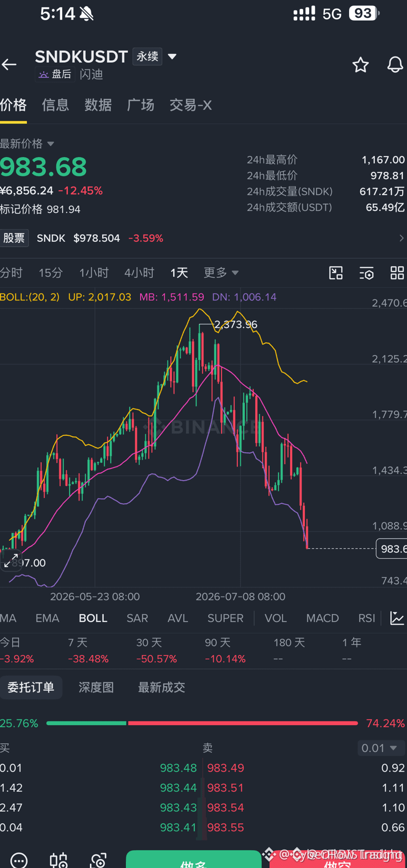Image resolution: width=407 pixels, height=868 pixels.
Task: Enable the EMA indicator
Action: (47, 618)
